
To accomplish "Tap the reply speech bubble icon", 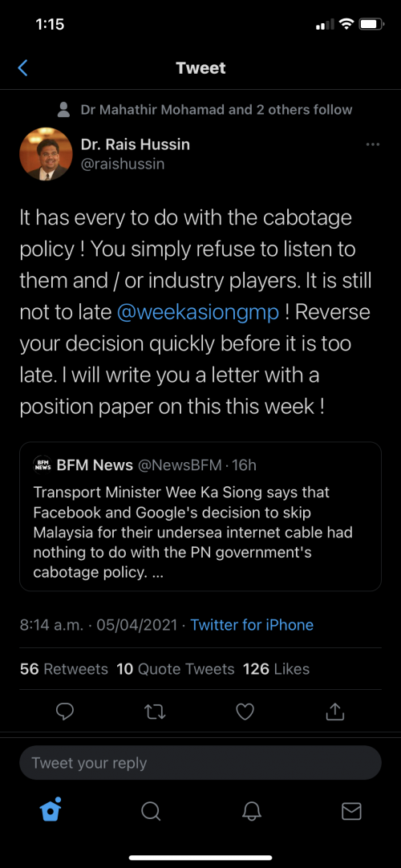I will [65, 712].
